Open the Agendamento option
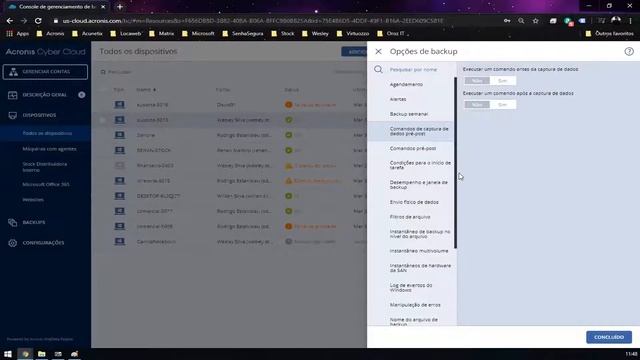This screenshot has width=640, height=360. point(406,84)
